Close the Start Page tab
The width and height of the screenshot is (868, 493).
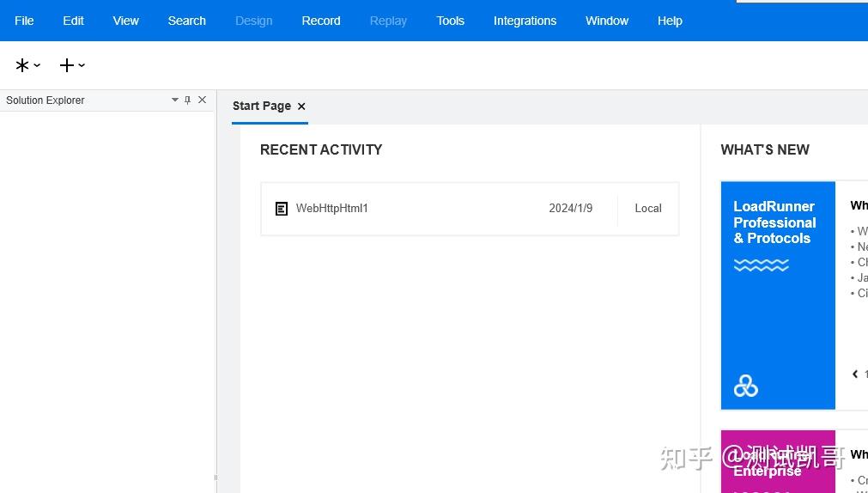[x=301, y=107]
